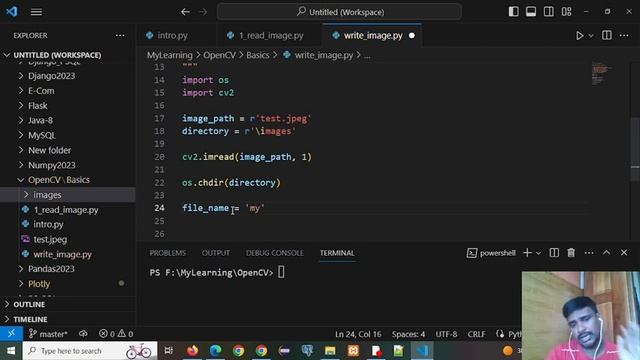This screenshot has width=640, height=360.
Task: Publish changes cloud icon in status bar
Action: (83, 334)
